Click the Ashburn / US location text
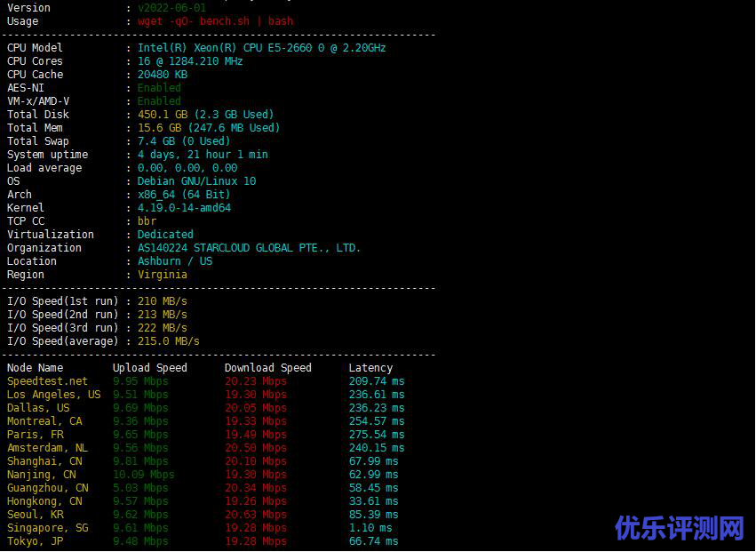 click(175, 261)
